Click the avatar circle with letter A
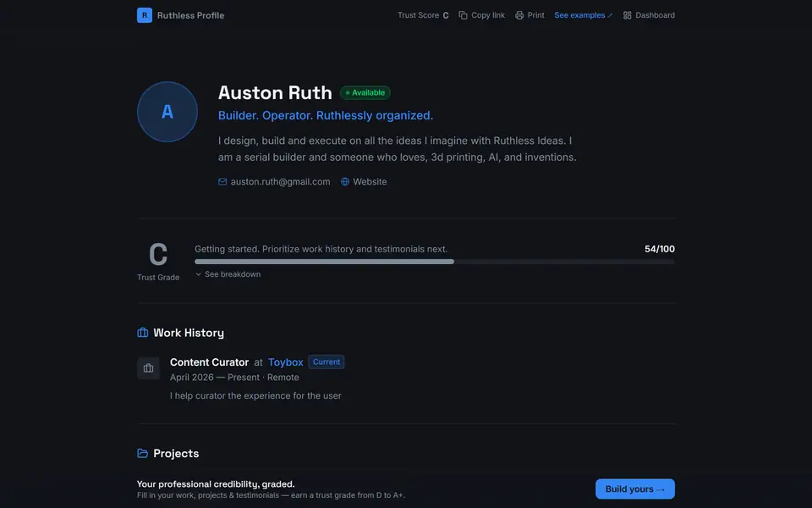 (x=167, y=112)
